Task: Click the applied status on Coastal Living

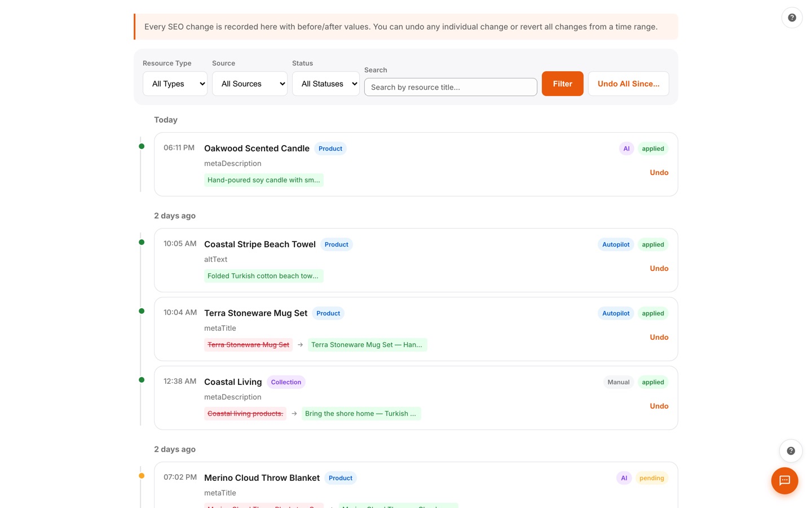Action: pos(653,383)
